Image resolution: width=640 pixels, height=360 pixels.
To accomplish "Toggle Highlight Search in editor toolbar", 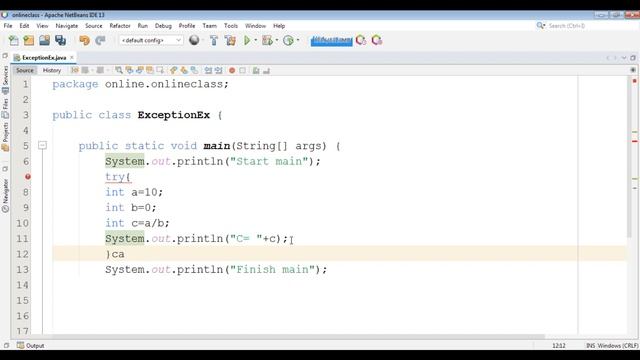I will coord(150,71).
